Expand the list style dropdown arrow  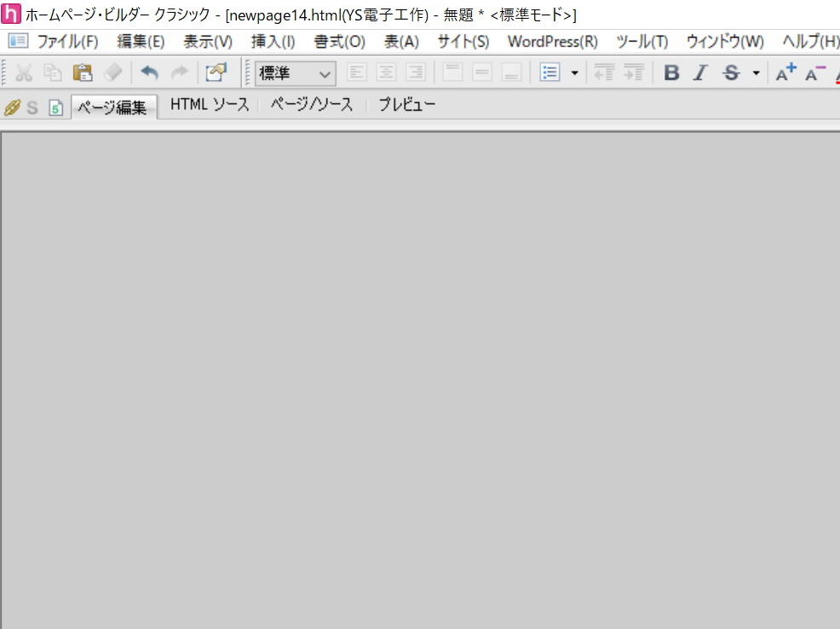click(x=574, y=73)
